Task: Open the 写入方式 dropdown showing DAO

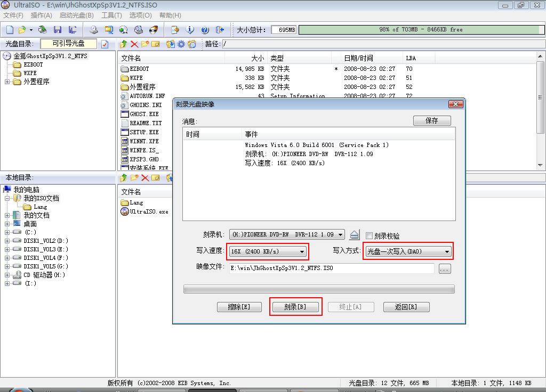Action: coord(408,251)
